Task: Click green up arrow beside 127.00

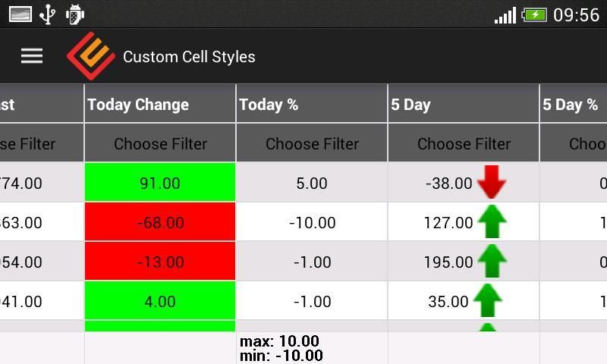Action: tap(492, 222)
